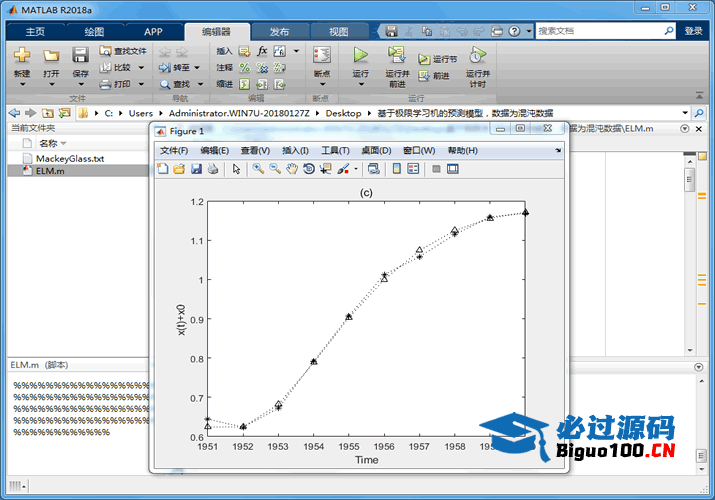
Task: Click the up one folder icon
Action: (x=48, y=113)
